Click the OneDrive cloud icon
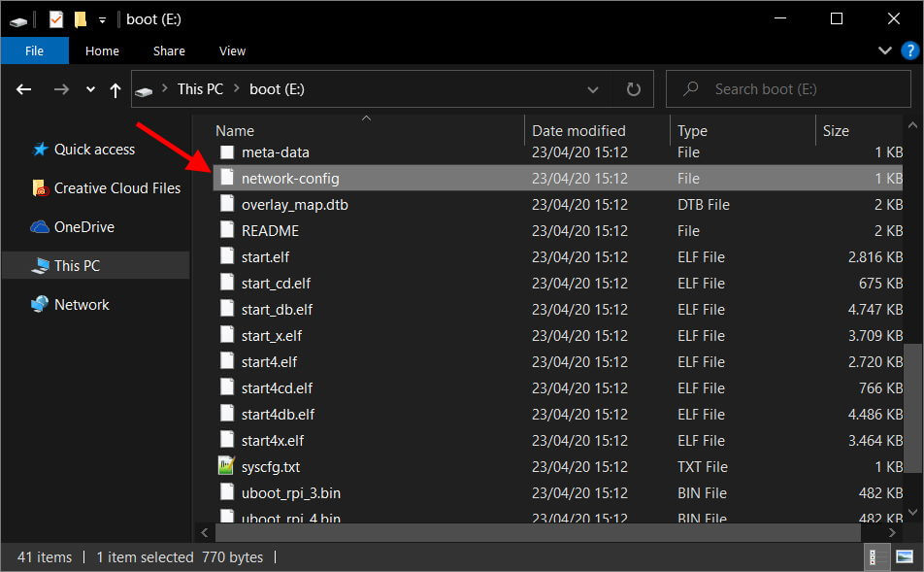Image resolution: width=924 pixels, height=572 pixels. coord(40,227)
